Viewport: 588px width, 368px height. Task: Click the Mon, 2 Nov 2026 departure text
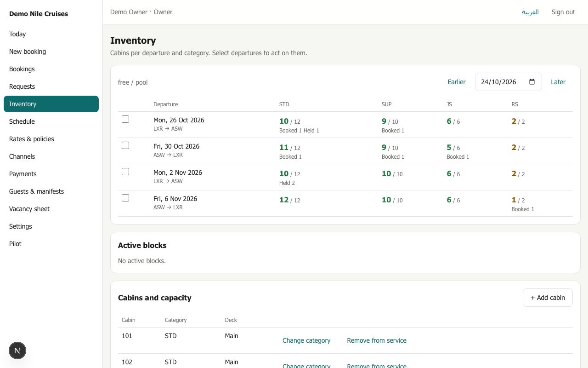pos(178,172)
